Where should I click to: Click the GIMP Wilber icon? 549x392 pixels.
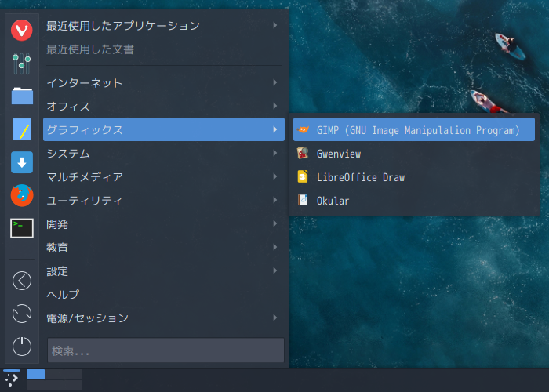coord(303,129)
